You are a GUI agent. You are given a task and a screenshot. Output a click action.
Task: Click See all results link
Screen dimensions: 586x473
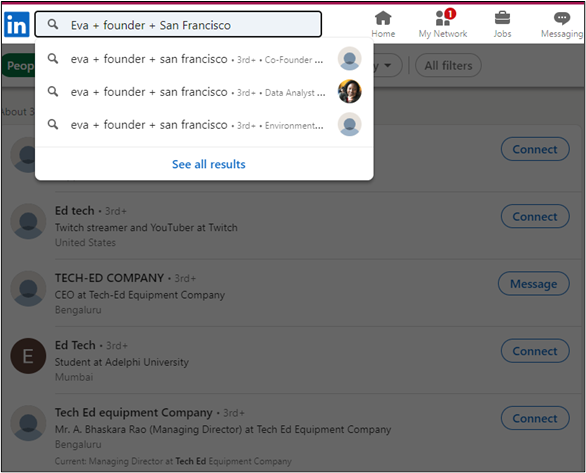[209, 164]
